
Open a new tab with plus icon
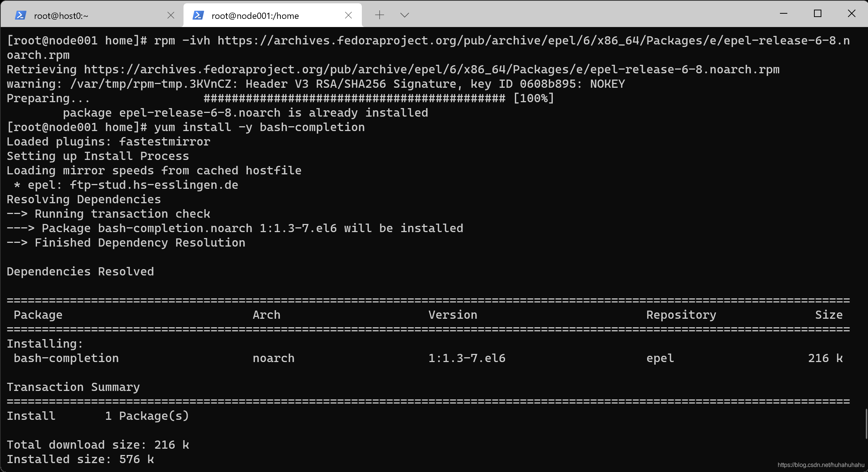379,15
